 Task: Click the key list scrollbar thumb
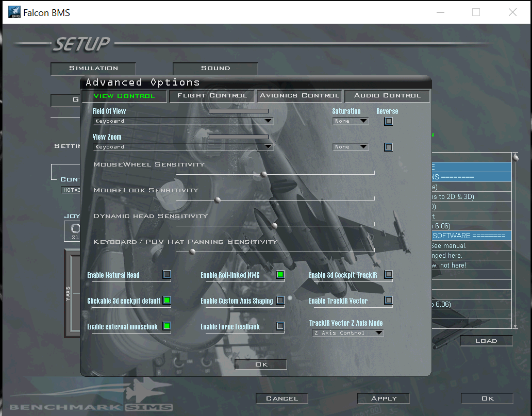(x=516, y=157)
